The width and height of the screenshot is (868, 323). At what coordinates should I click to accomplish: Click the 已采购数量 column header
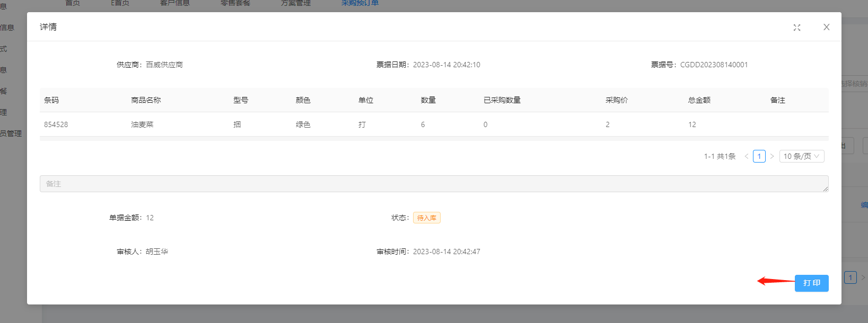[502, 100]
